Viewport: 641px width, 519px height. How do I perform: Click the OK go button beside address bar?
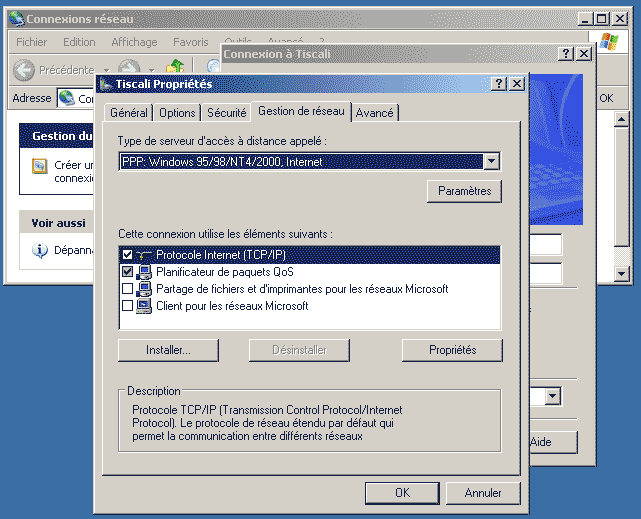tap(606, 98)
